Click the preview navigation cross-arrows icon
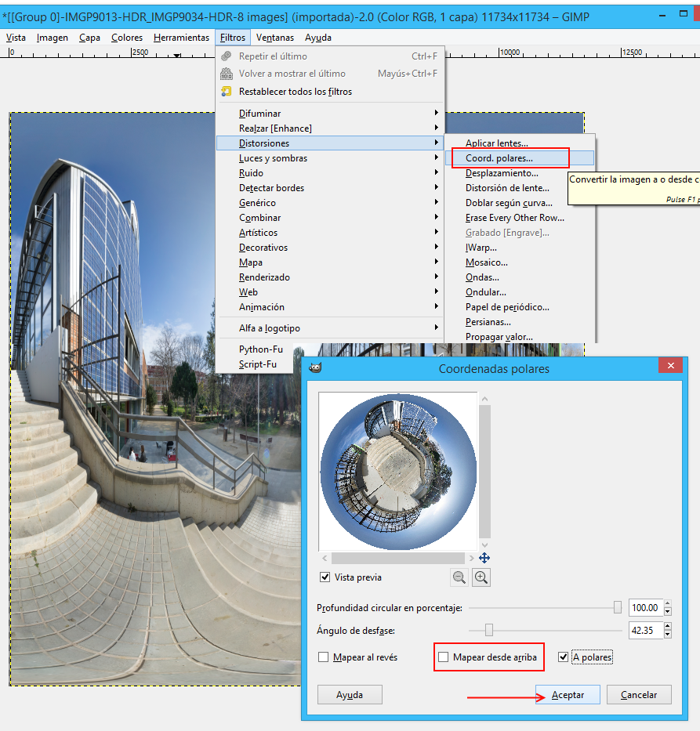Viewport: 700px width, 731px height. [x=484, y=558]
